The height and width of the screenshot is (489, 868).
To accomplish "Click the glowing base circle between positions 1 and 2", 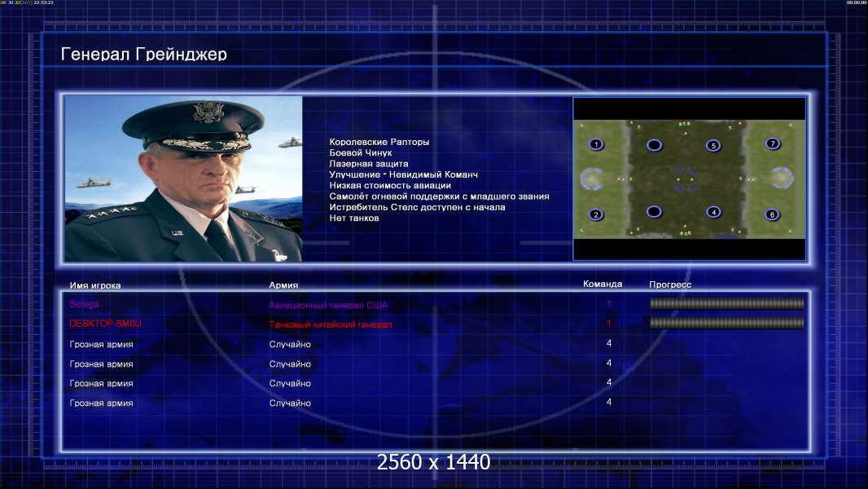I will click(592, 178).
